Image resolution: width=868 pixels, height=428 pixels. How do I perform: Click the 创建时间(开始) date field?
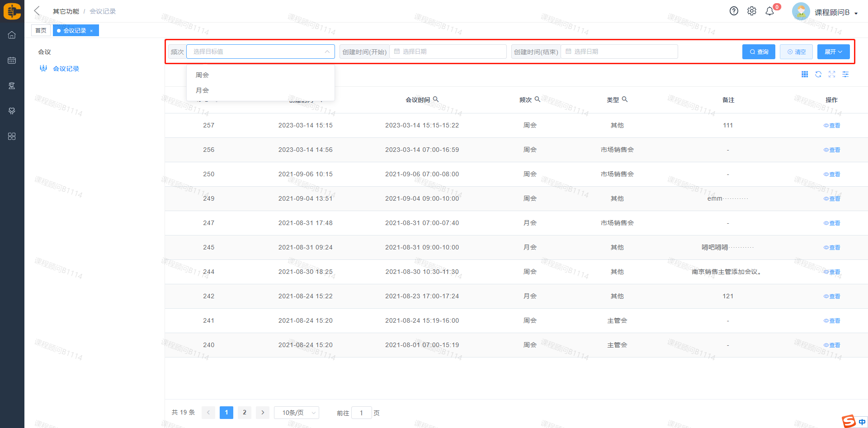[448, 52]
